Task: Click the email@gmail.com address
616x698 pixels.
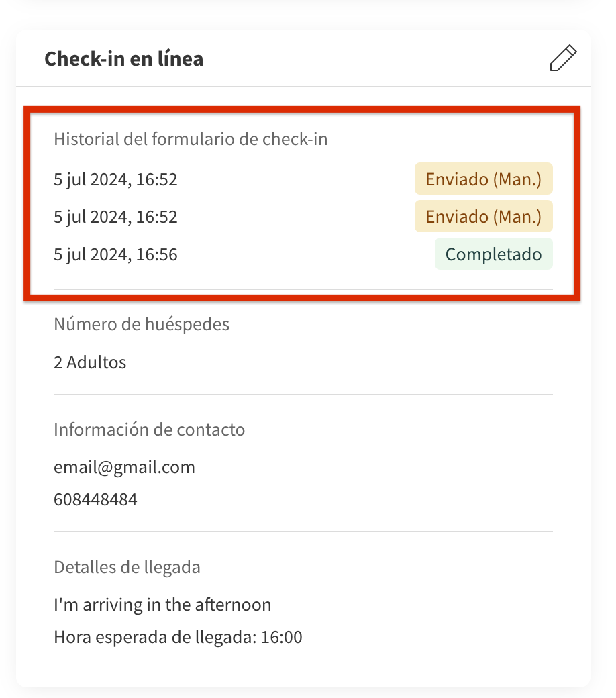Action: click(x=124, y=467)
